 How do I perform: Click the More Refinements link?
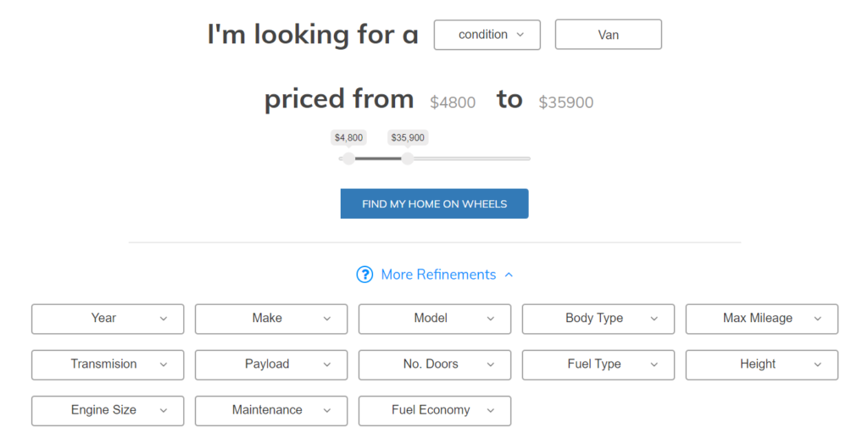tap(438, 275)
